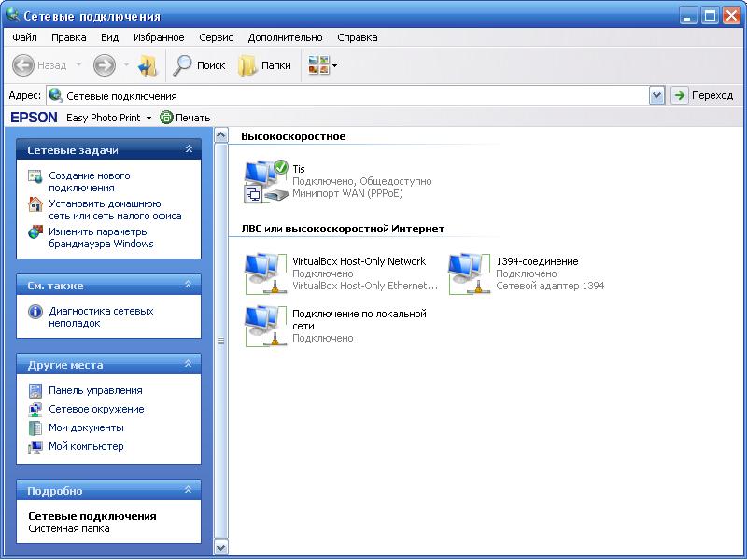The image size is (747, 560).
Task: Click the sidebar vertical scrollbar thumb
Action: (x=221, y=341)
